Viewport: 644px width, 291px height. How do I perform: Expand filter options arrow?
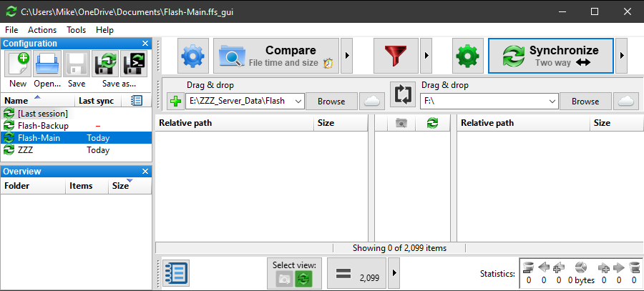pyautogui.click(x=426, y=56)
